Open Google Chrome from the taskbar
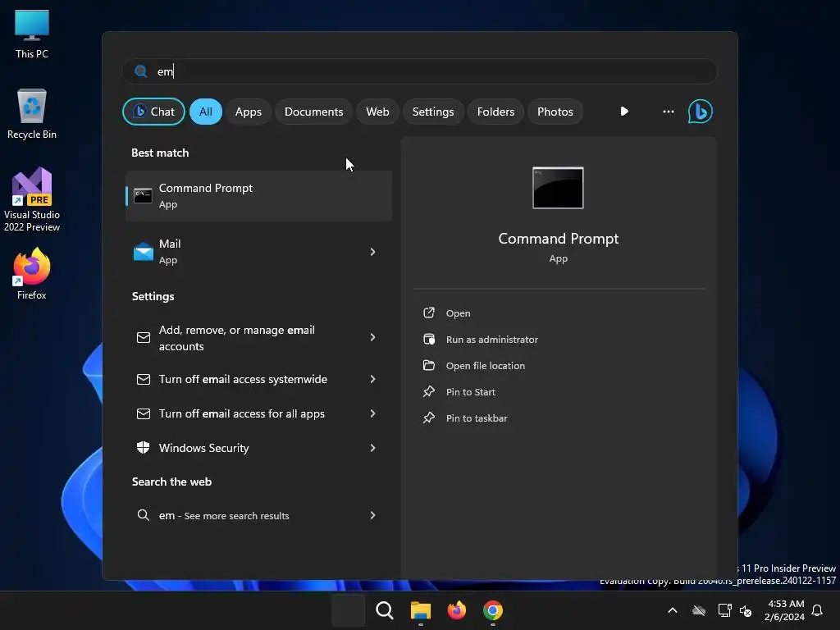Screen dimensions: 840x630 (x=493, y=610)
